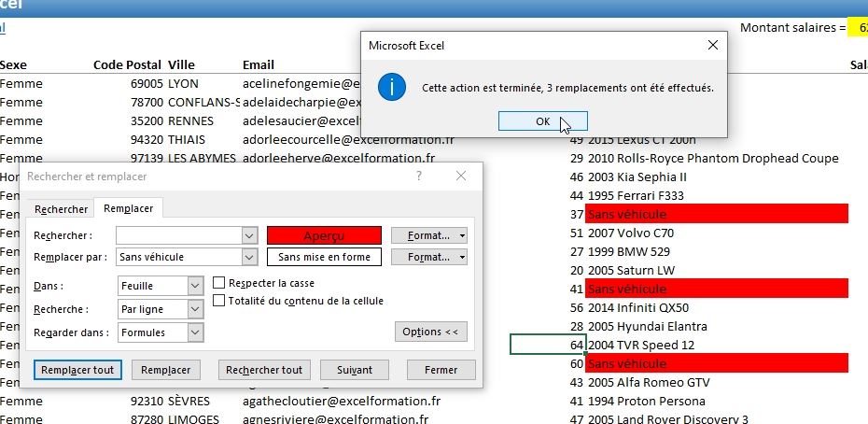868x424 pixels.
Task: Close the Microsoft Excel message dialog
Action: click(x=713, y=45)
